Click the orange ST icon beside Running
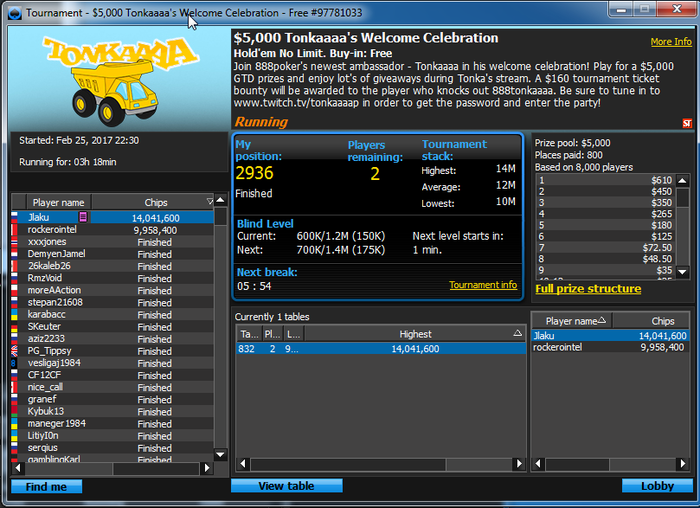The width and height of the screenshot is (700, 508). pos(687,123)
